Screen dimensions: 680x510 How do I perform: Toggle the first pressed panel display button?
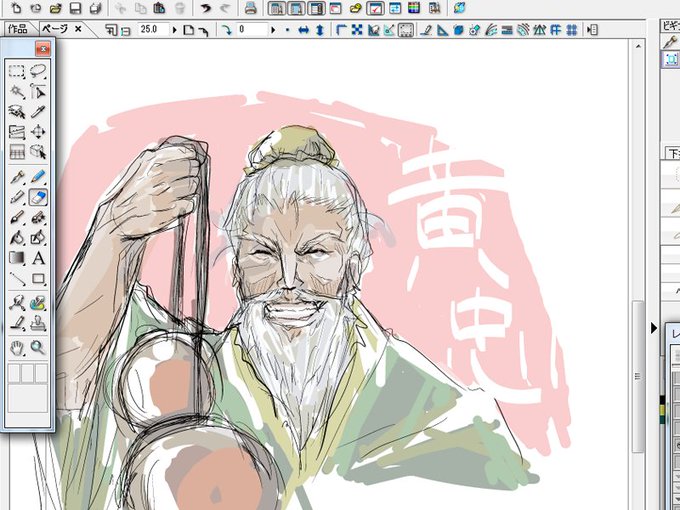(277, 8)
